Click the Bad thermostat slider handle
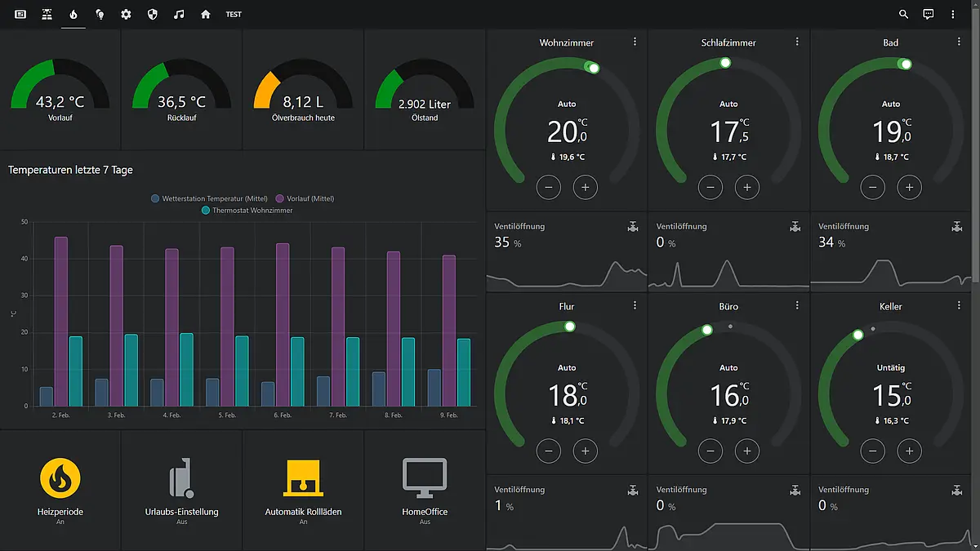Screen dimensions: 980x551 [x=906, y=64]
